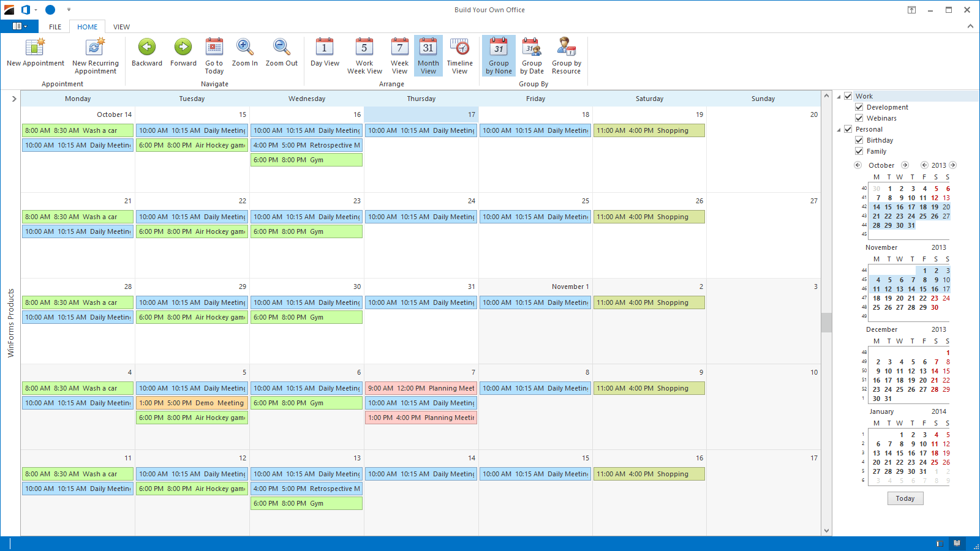Toggle ribbon display options in title bar
Screen dimensions: 980x551
[911, 10]
